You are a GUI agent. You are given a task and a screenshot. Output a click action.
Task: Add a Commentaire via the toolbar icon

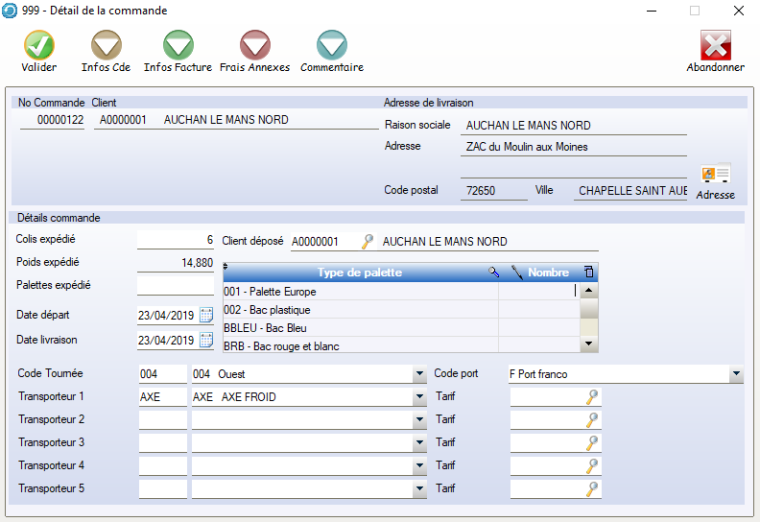click(331, 45)
